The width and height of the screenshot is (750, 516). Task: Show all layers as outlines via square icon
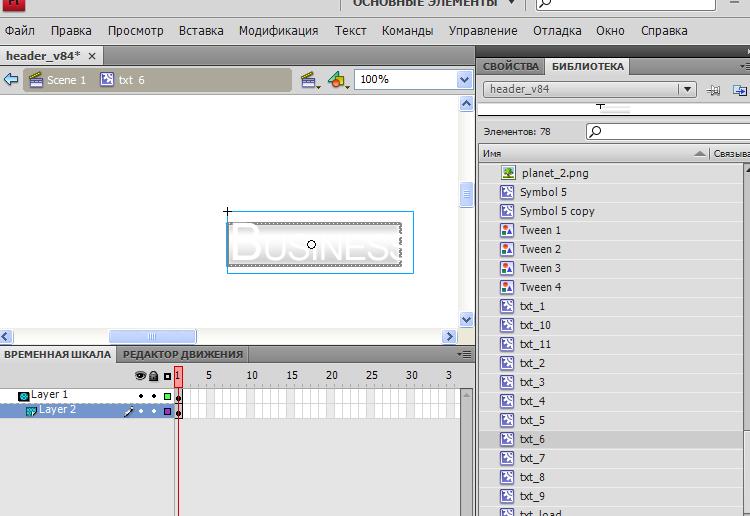tap(167, 376)
